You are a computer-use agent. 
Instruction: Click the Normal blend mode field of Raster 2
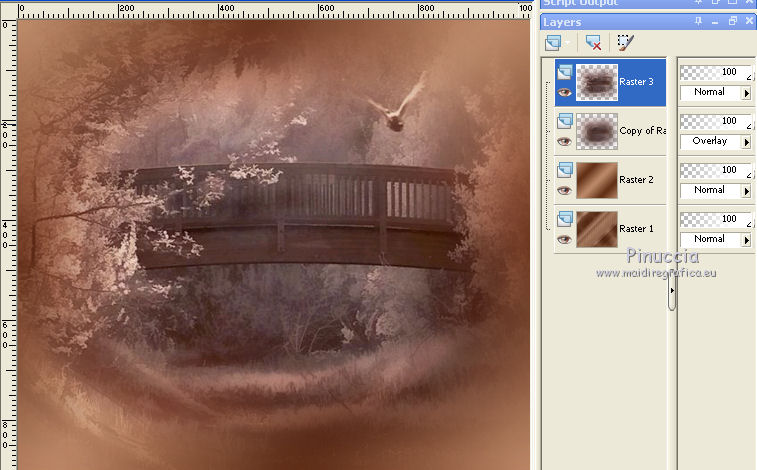[x=711, y=190]
